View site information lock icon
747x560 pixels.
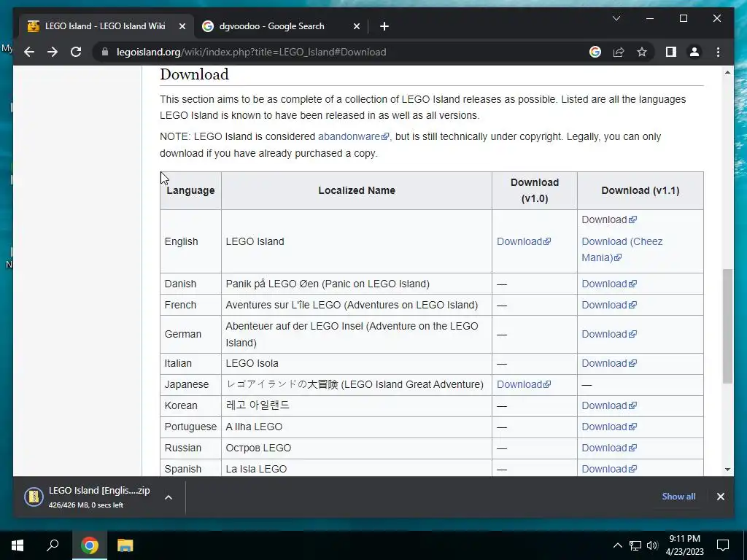pyautogui.click(x=105, y=52)
